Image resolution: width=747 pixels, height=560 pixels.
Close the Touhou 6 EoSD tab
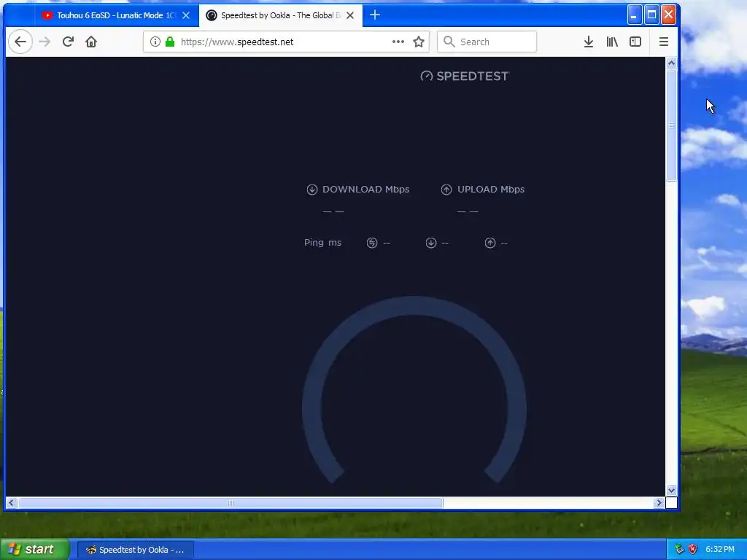186,15
